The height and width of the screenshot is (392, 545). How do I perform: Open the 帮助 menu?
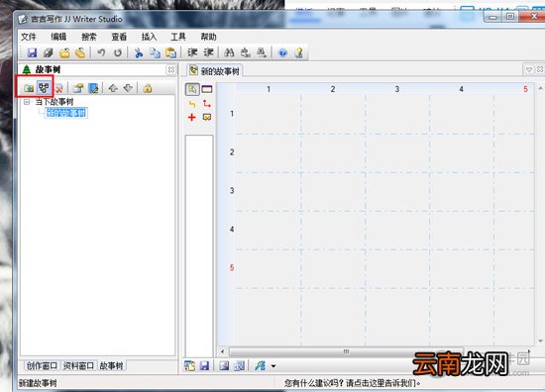208,37
